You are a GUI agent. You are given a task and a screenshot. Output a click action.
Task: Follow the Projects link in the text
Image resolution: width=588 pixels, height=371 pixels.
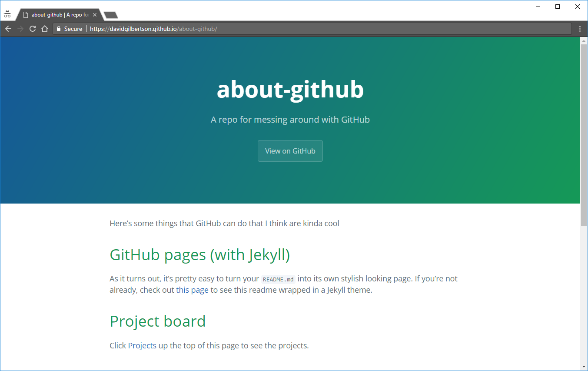click(142, 345)
